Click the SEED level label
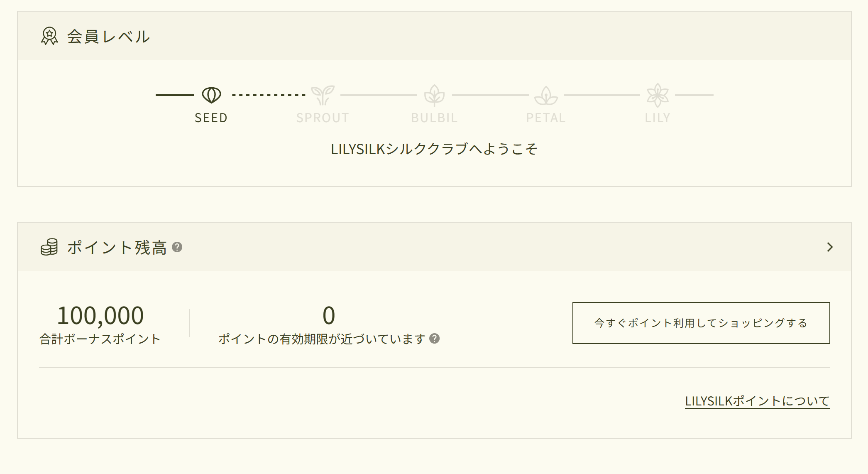 click(x=211, y=118)
